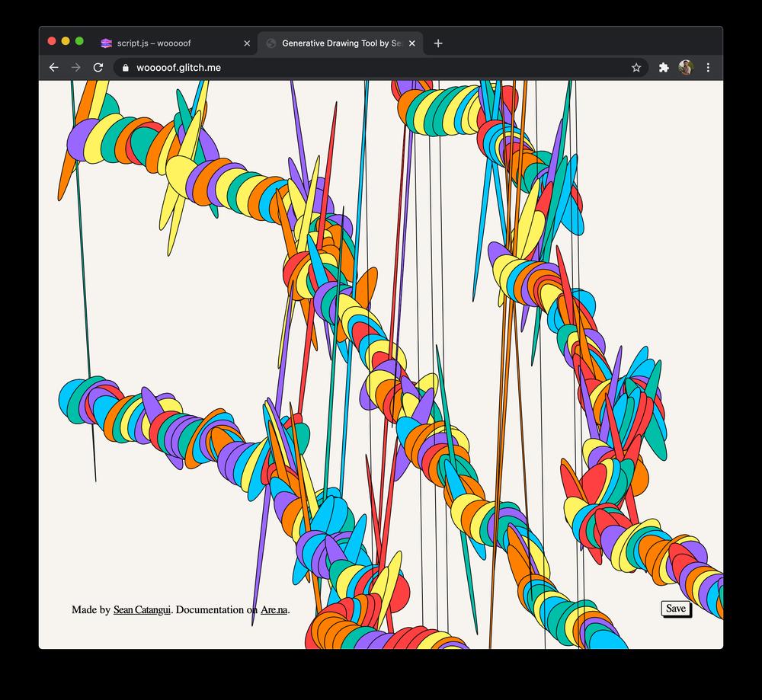The width and height of the screenshot is (762, 700).
Task: Click the Glitch favicon on script.js tab
Action: coord(106,43)
